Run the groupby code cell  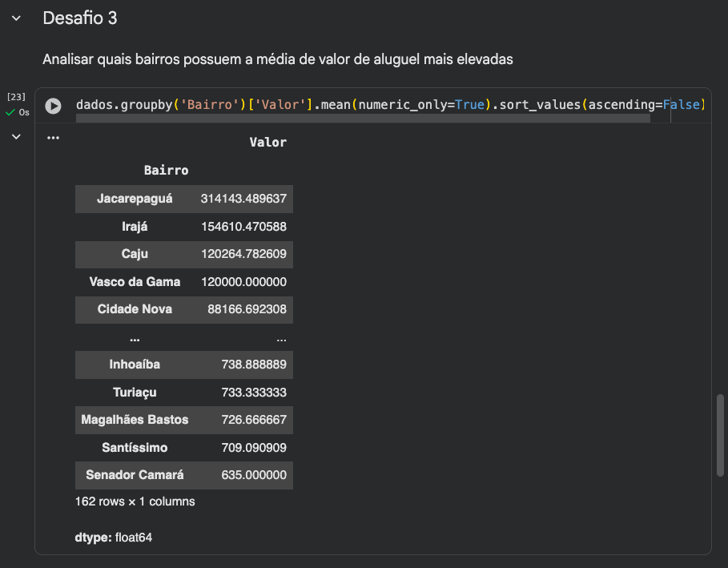point(53,106)
